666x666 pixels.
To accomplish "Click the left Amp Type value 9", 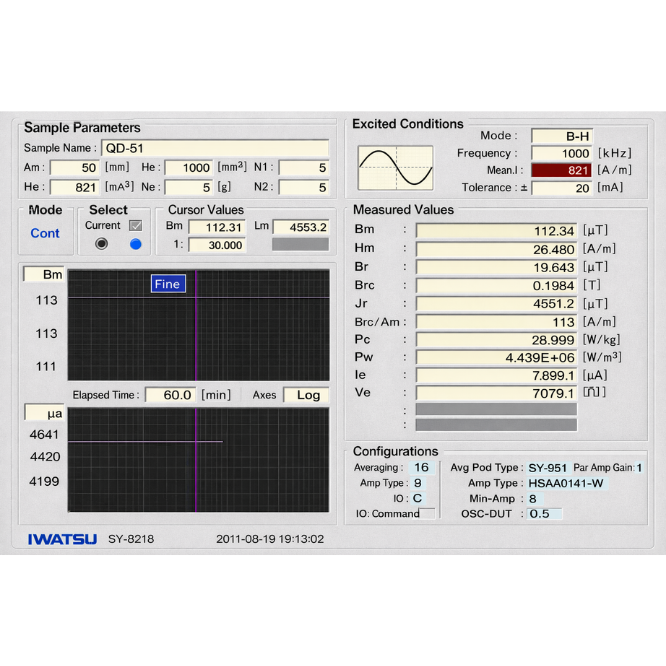I will pos(418,483).
